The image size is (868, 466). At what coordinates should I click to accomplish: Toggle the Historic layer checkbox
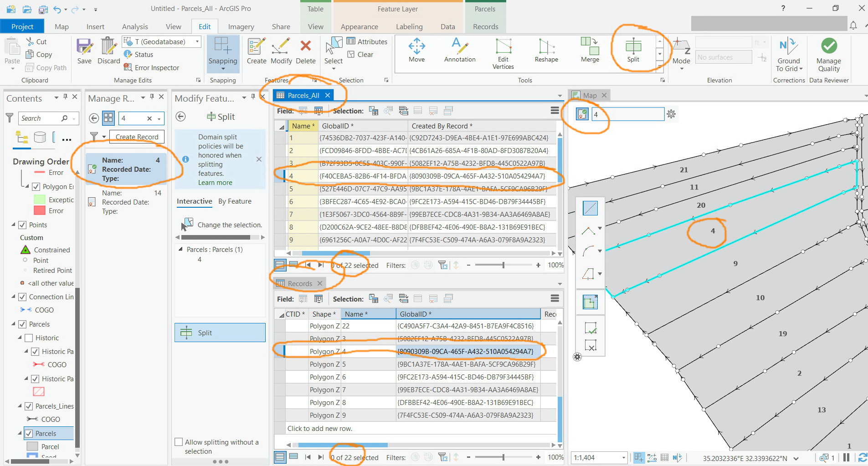[x=29, y=338]
